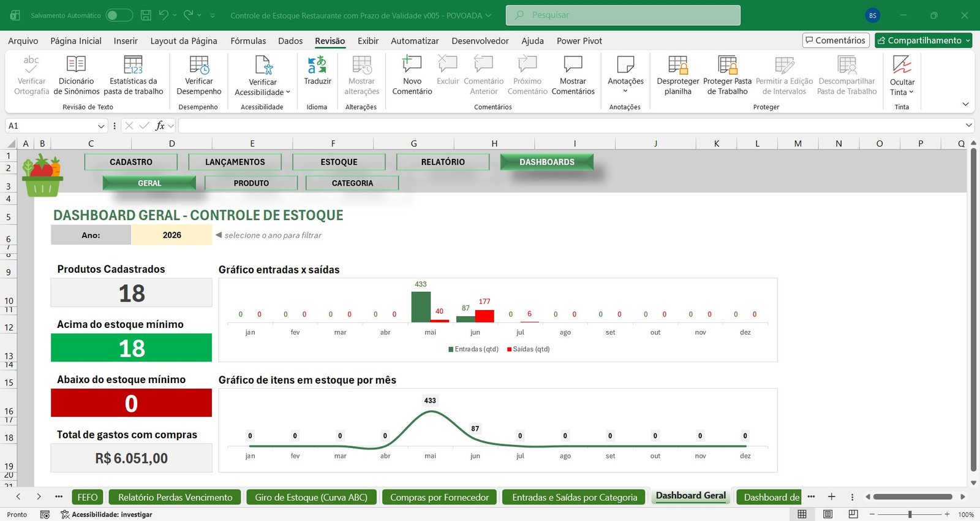The image size is (980, 521).
Task: Click the PRODUTO dashboard button
Action: [x=251, y=183]
